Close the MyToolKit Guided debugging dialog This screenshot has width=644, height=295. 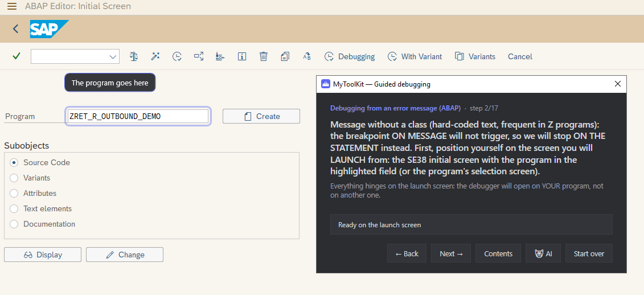(x=617, y=84)
